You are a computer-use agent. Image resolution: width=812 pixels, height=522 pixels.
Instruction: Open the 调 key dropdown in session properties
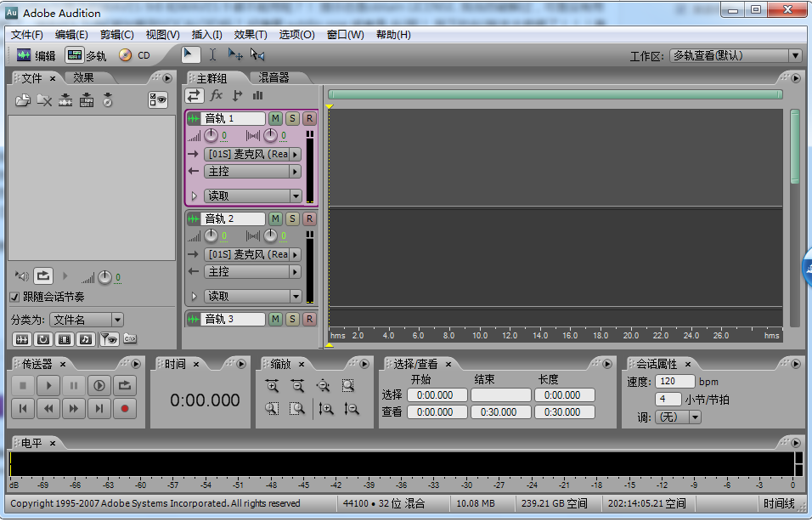pyautogui.click(x=679, y=417)
